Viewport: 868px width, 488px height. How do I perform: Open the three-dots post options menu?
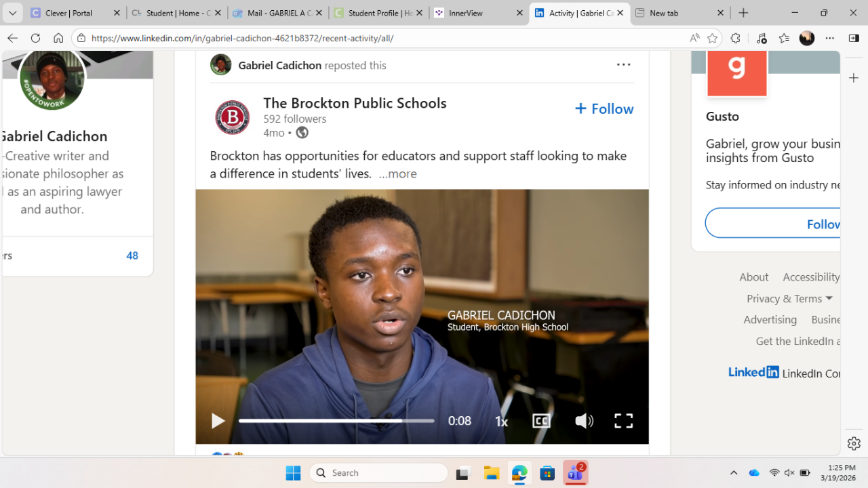pos(623,65)
